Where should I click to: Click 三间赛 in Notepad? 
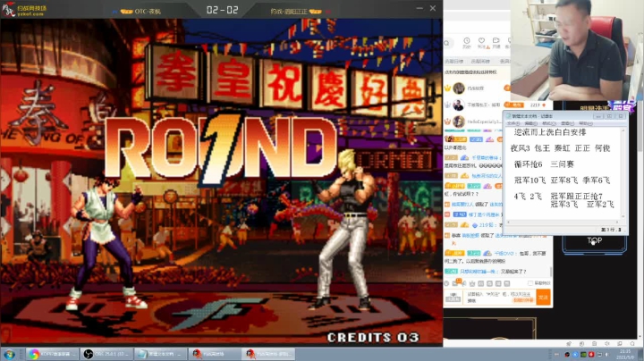(x=562, y=164)
